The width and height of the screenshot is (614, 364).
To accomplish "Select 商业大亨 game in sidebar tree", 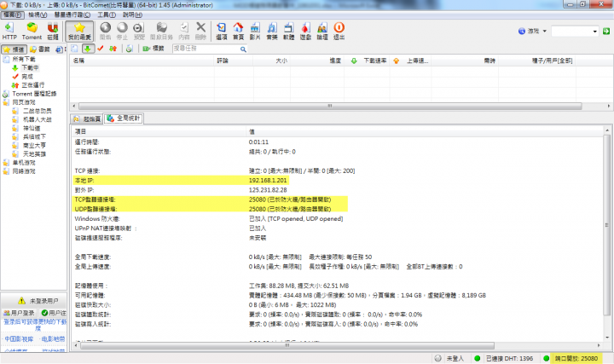I will (34, 145).
